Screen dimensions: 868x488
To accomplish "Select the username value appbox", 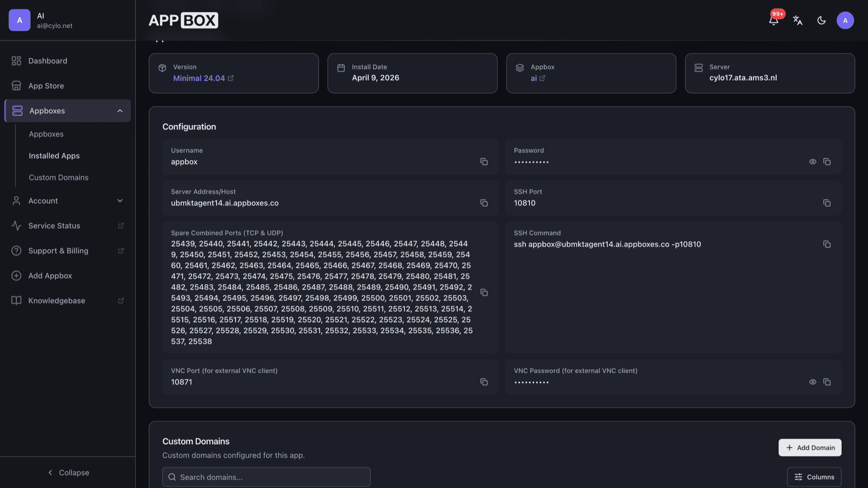I will (x=184, y=162).
